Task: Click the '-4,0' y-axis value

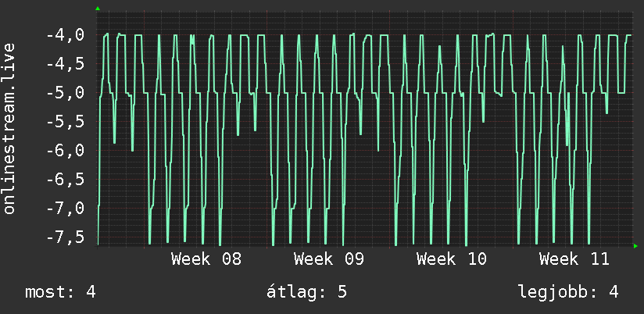Action: point(66,35)
